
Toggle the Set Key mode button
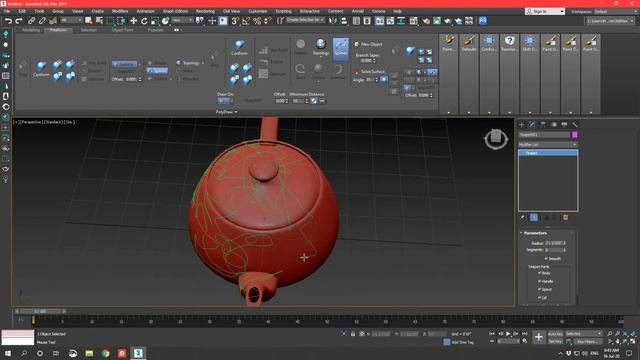[x=555, y=341]
